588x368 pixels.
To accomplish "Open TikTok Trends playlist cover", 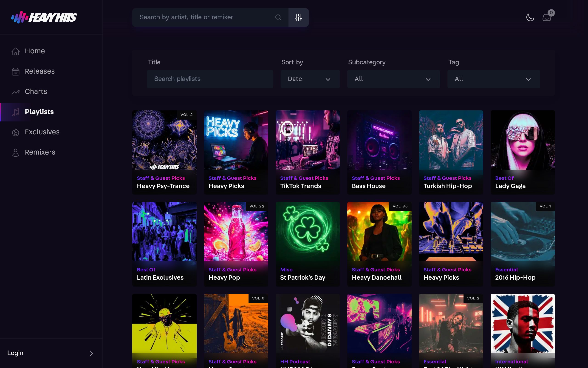I will click(308, 140).
